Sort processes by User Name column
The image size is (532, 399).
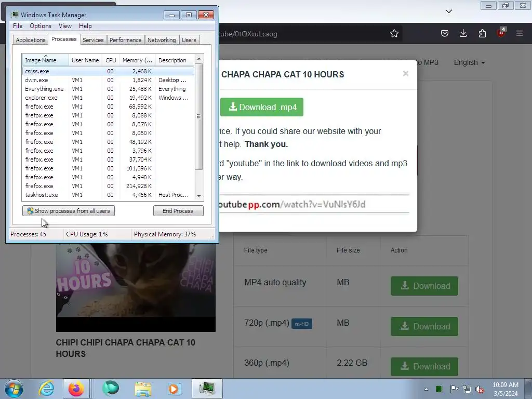(85, 60)
